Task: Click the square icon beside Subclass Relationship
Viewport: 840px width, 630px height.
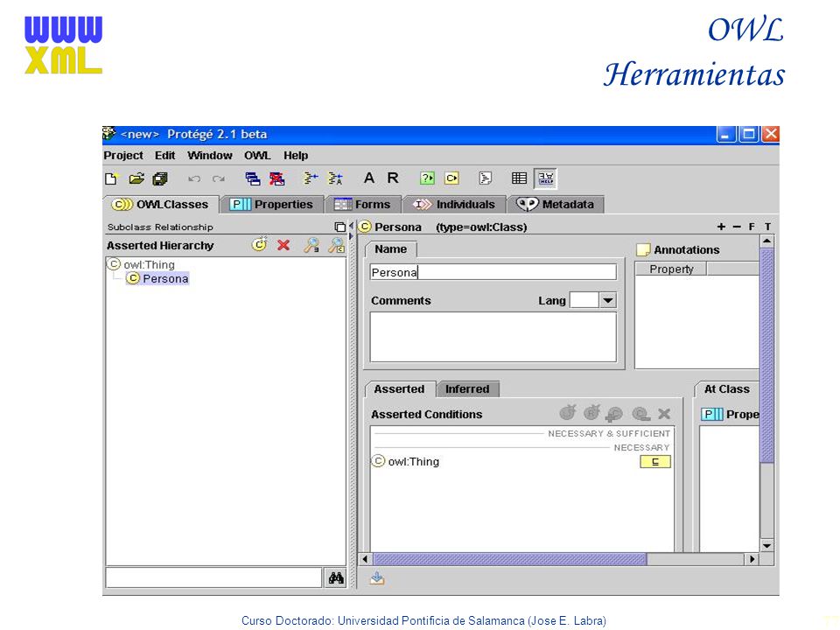Action: click(x=339, y=227)
